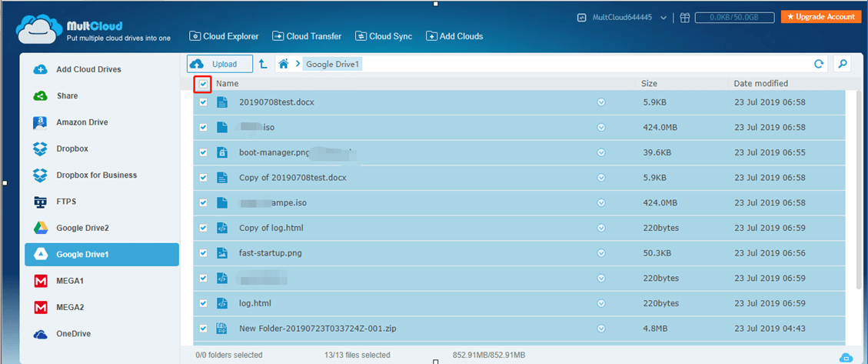Click the fast-startup.png image file icon
The height and width of the screenshot is (364, 868).
pos(222,252)
